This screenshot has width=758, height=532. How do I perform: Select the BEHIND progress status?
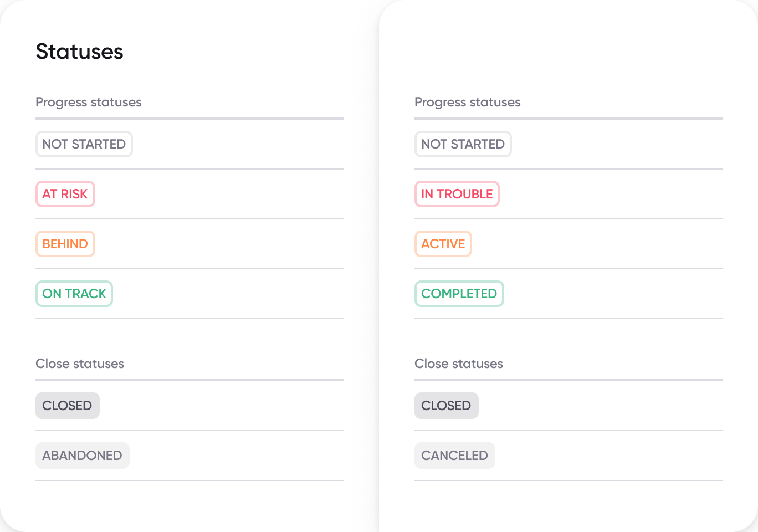pos(65,244)
